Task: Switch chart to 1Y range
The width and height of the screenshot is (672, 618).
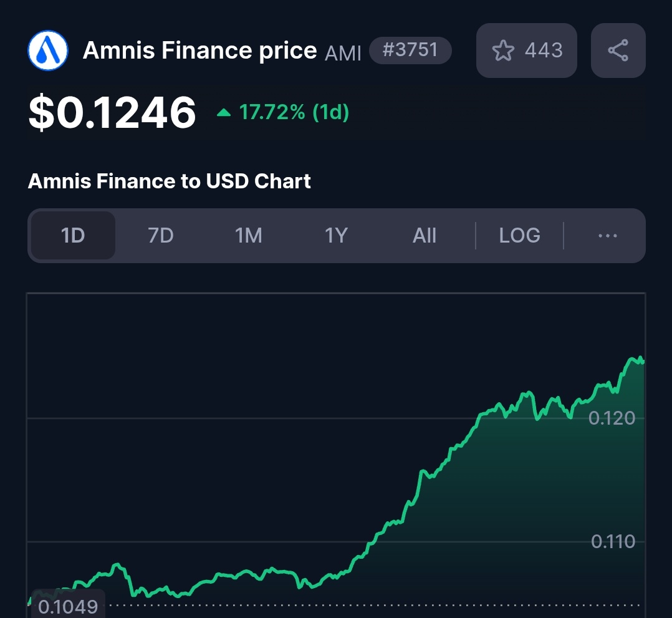Action: [336, 236]
